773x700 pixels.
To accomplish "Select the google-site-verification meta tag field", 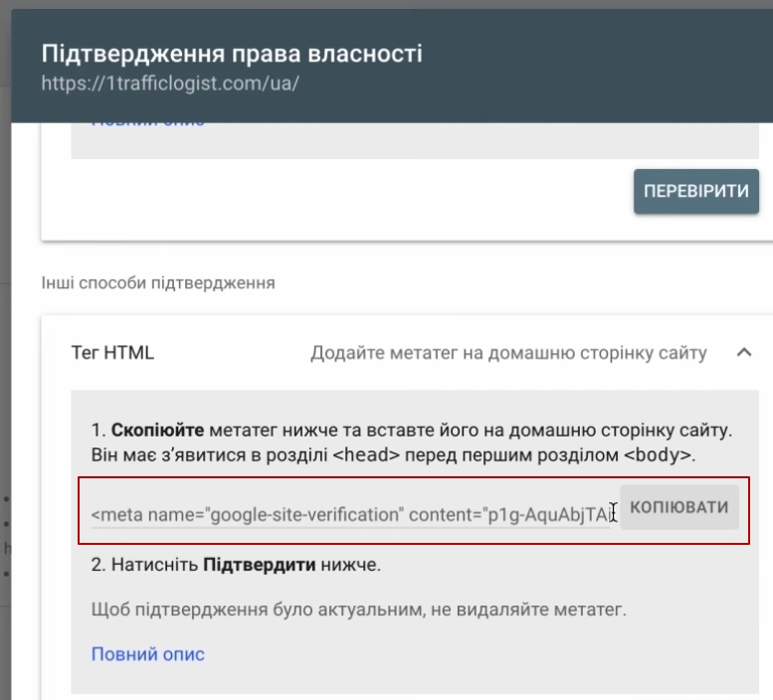I will click(350, 514).
